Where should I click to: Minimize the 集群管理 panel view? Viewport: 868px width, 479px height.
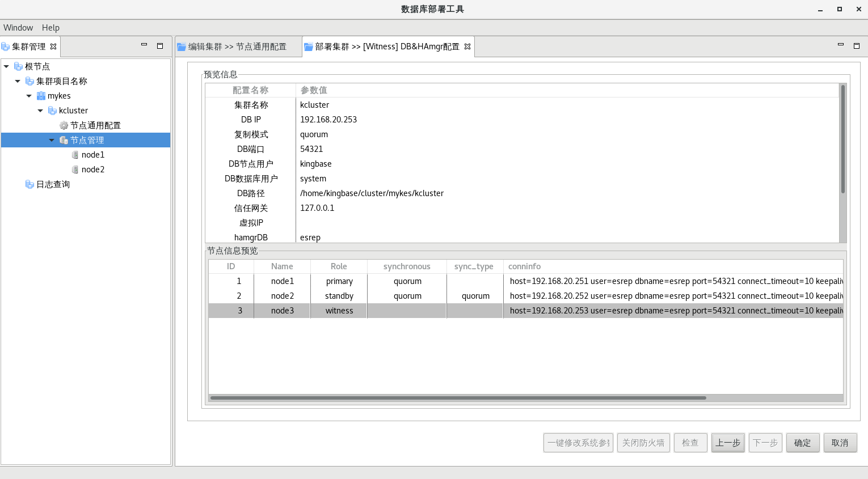tap(144, 45)
